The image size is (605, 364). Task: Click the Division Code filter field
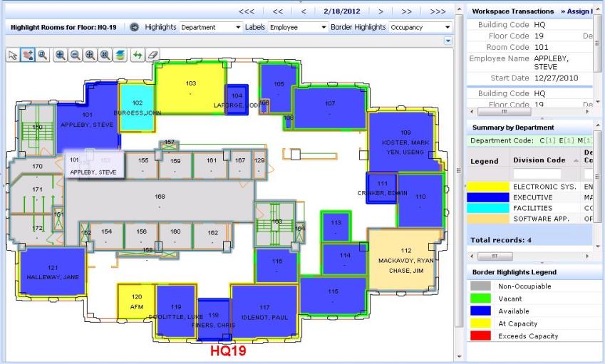point(537,174)
